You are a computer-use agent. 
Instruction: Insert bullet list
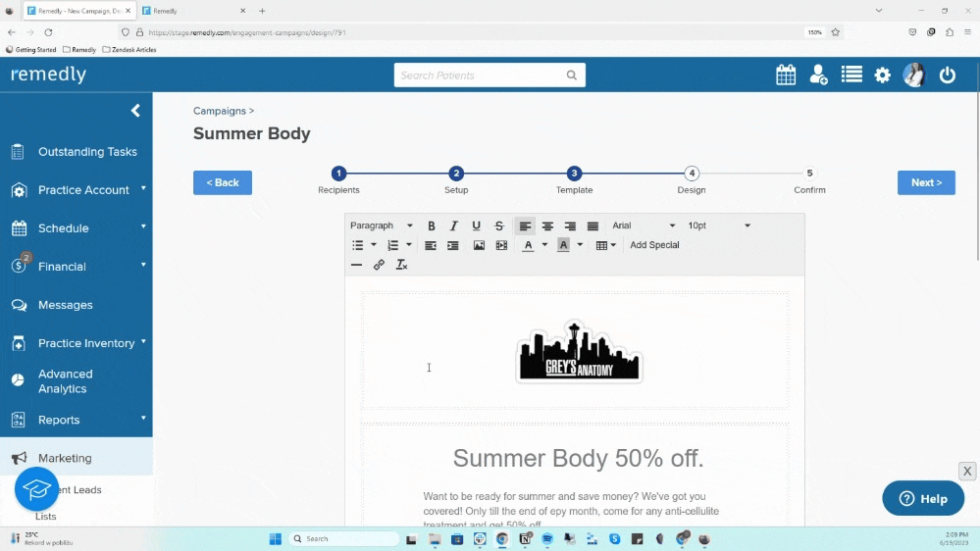tap(357, 245)
